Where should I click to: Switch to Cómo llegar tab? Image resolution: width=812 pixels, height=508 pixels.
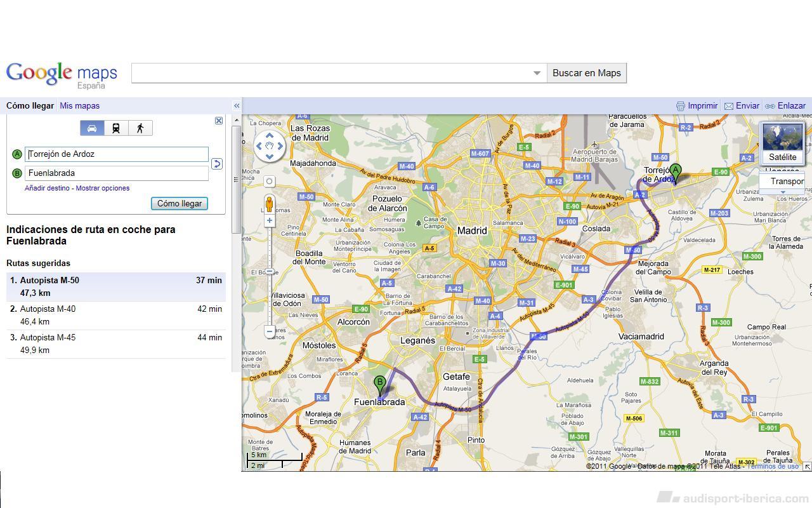[x=30, y=106]
